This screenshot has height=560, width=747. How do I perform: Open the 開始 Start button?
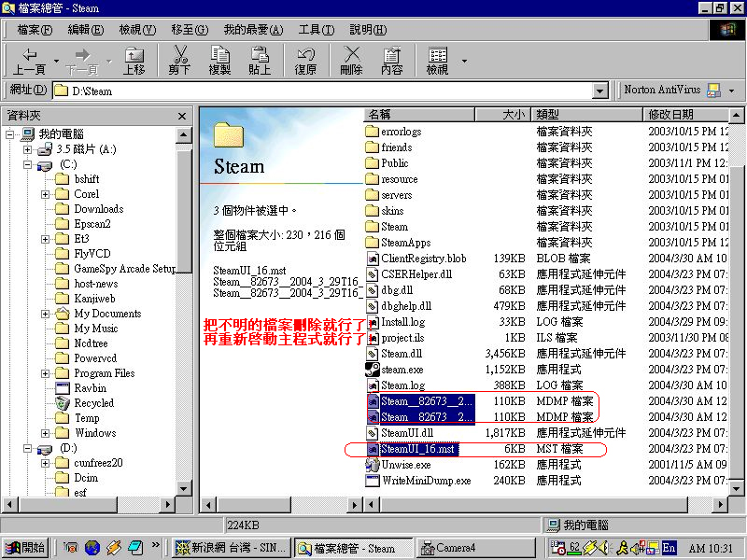tap(26, 548)
